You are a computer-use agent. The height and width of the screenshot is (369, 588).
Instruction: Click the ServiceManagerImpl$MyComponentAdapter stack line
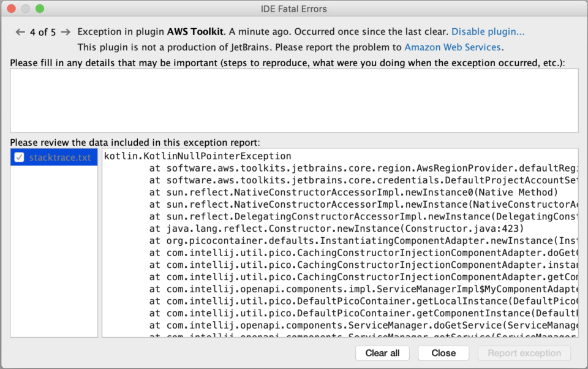(x=363, y=289)
